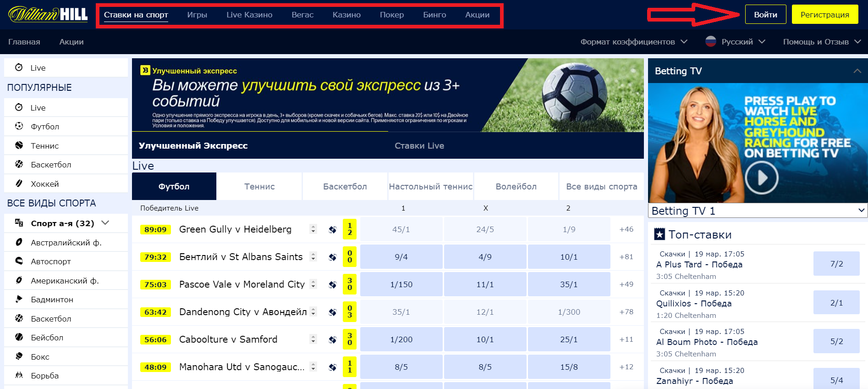Open the Русский language dropdown

coord(743,42)
